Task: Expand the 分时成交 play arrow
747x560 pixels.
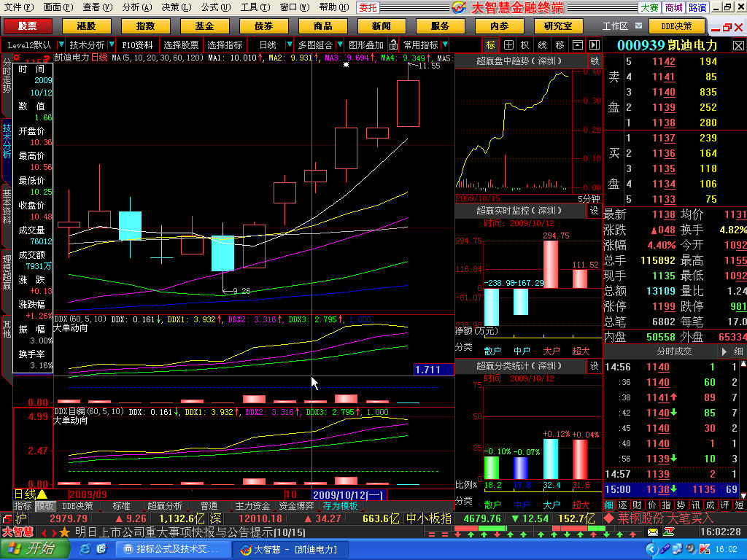Action: [x=723, y=351]
